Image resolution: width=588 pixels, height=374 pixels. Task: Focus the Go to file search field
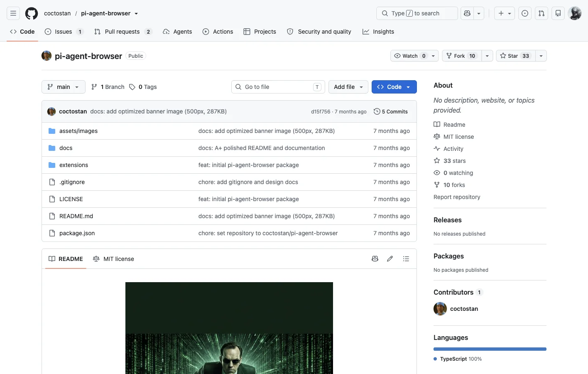click(x=278, y=87)
